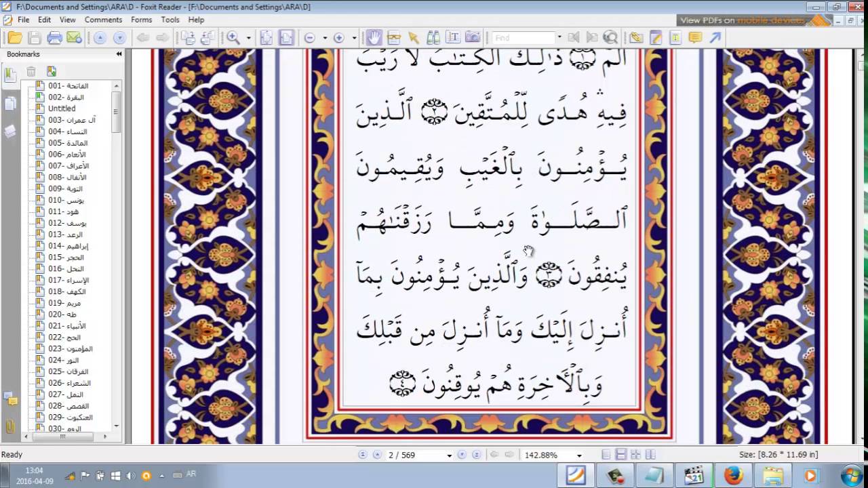Open a file with the folder icon
The height and width of the screenshot is (488, 868).
[14, 38]
